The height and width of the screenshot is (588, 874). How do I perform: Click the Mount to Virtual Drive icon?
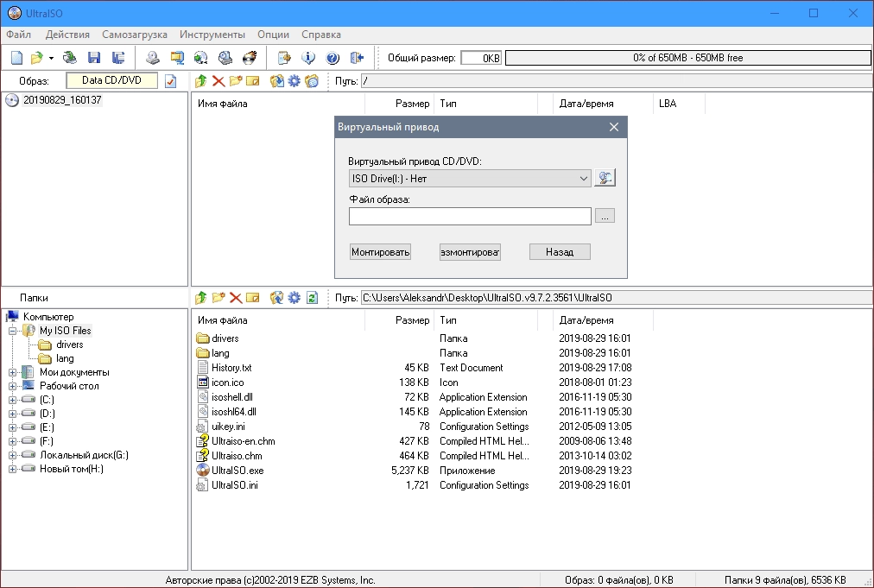click(225, 57)
